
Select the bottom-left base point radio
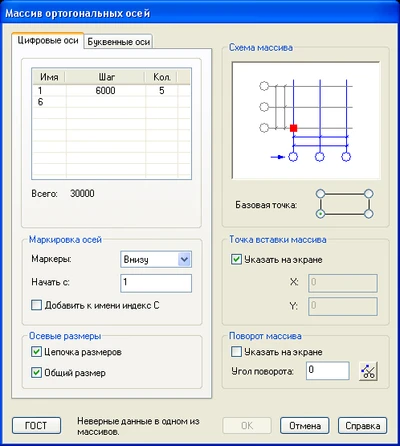(320, 214)
